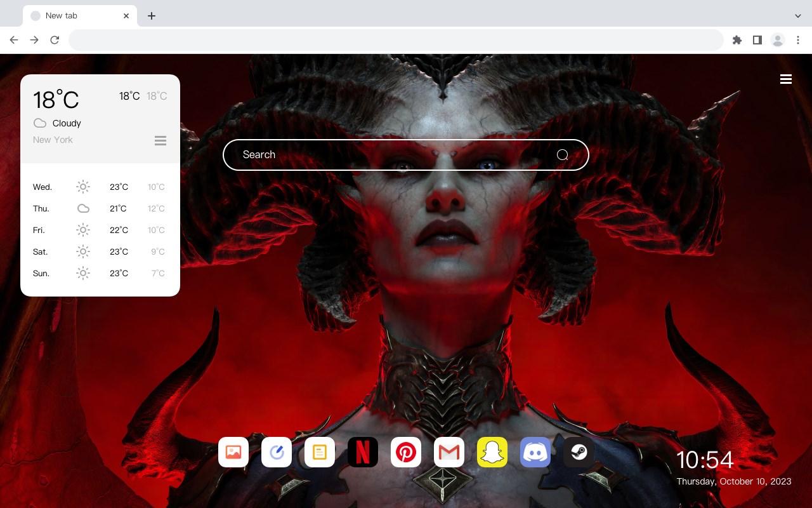Open the Chrome three-dot menu
The image size is (812, 508).
pos(798,40)
